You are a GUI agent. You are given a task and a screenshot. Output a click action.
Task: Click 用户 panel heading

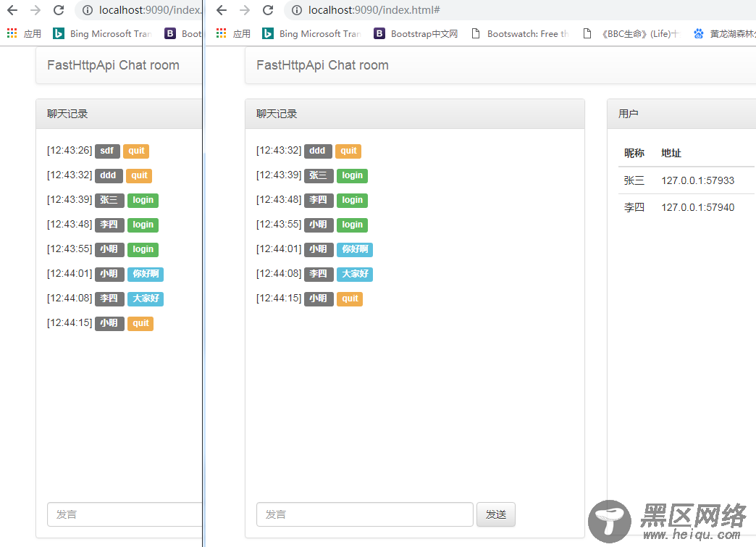point(629,114)
